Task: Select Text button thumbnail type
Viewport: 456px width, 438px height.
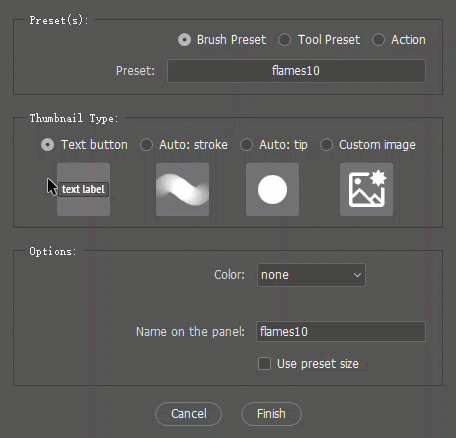Action: point(47,145)
